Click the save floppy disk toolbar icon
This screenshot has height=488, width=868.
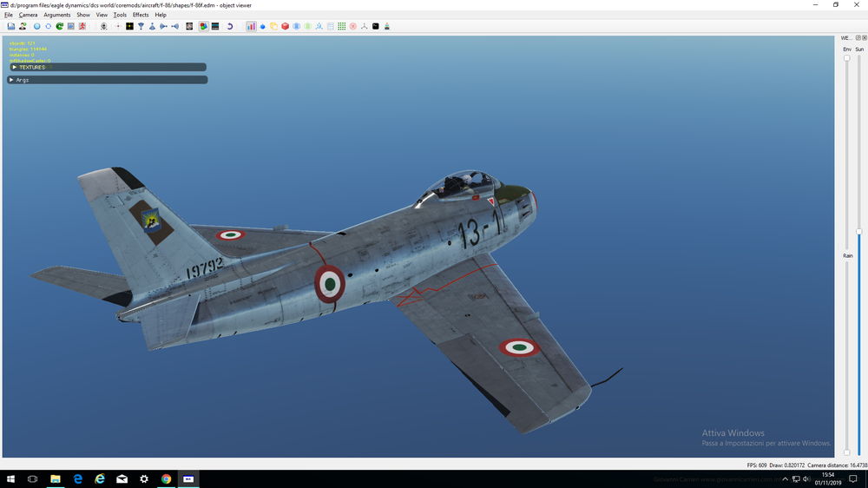click(11, 26)
